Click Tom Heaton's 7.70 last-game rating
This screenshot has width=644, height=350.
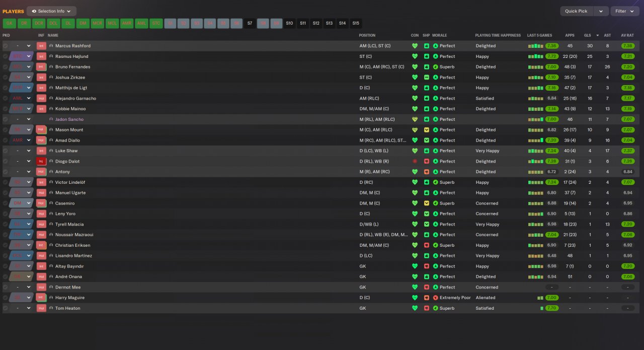tap(552, 308)
